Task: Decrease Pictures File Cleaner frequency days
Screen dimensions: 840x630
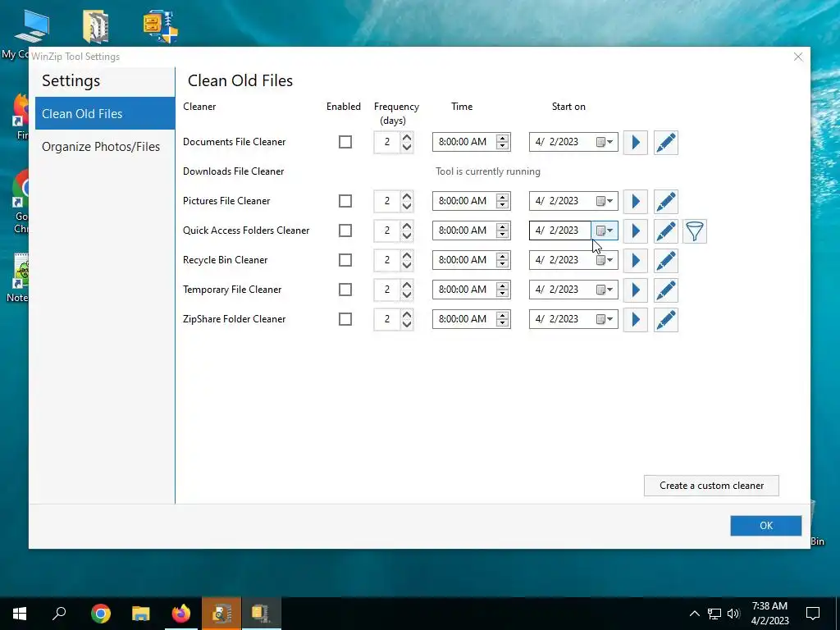Action: tap(407, 206)
